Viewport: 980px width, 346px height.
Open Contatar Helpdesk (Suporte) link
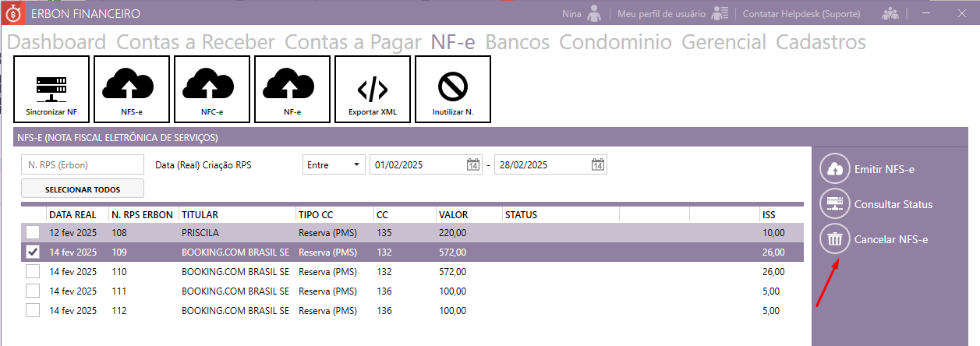(x=801, y=13)
